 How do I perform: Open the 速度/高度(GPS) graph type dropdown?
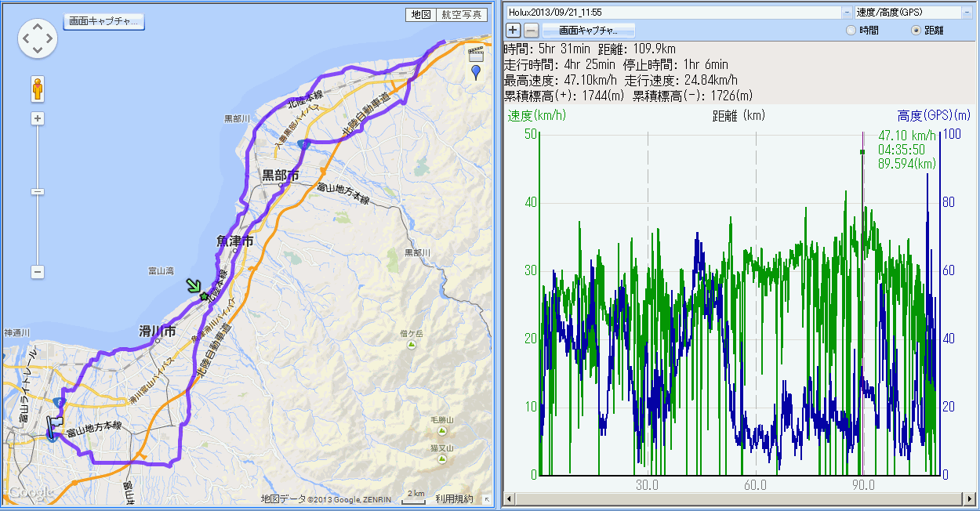[x=967, y=13]
